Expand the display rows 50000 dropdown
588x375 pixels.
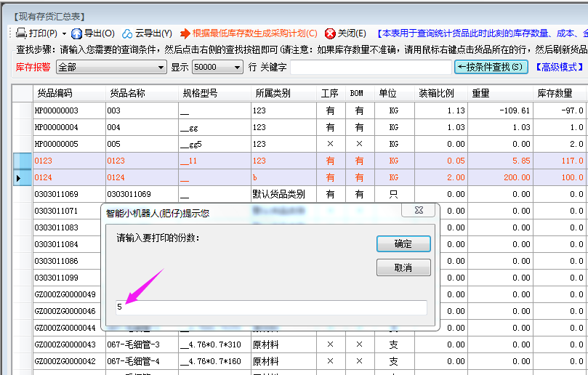click(x=238, y=68)
